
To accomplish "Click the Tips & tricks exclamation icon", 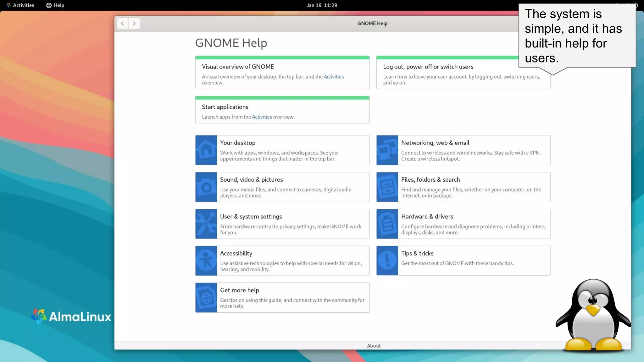I will tap(387, 261).
